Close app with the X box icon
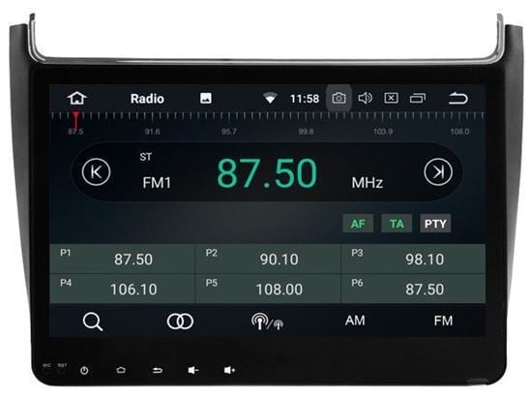532x399 pixels. (391, 98)
